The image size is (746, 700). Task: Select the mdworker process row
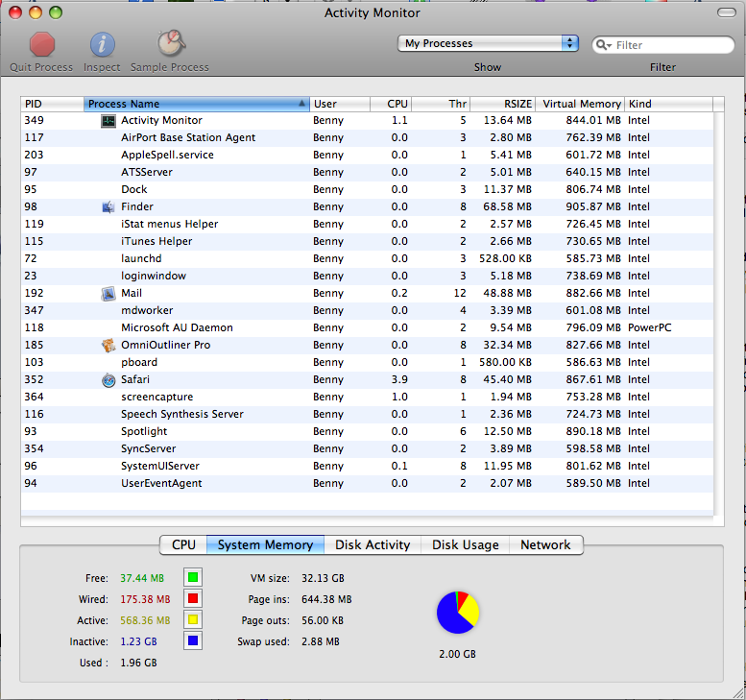pyautogui.click(x=367, y=311)
